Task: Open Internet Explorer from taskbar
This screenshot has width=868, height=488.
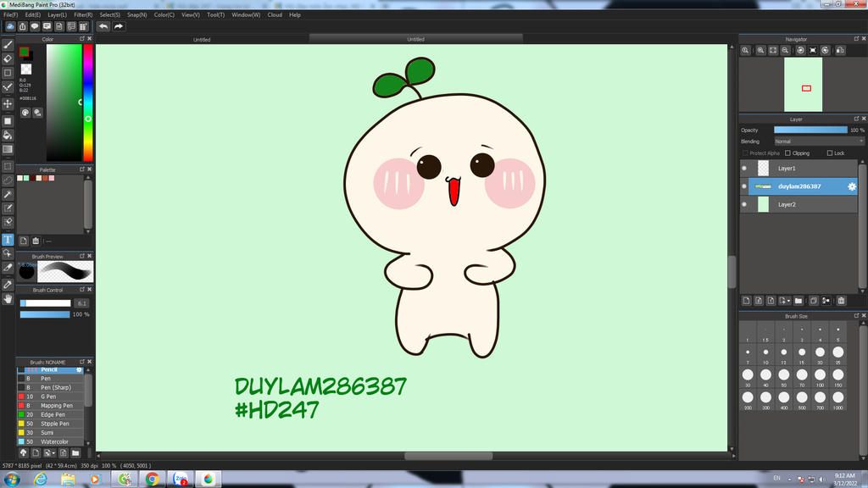Action: 41,480
